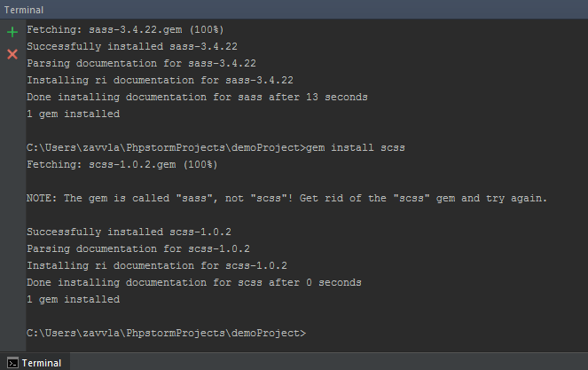Screen dimensions: 588x370
Task: Click the NOTE line about the sass gem
Action: pos(286,198)
